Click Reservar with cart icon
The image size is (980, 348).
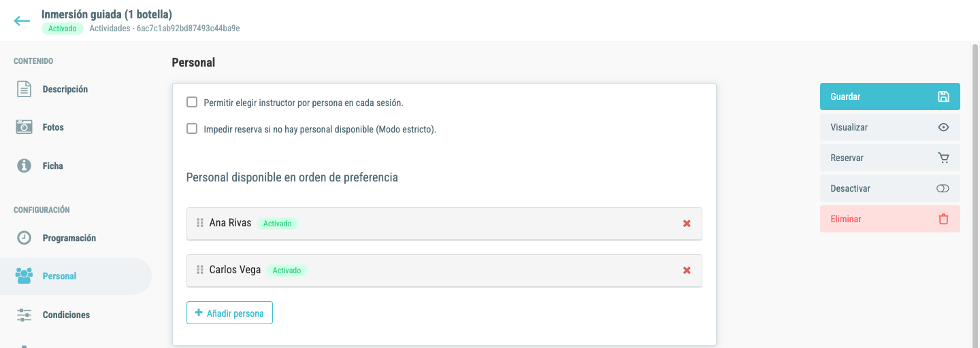[x=890, y=158]
